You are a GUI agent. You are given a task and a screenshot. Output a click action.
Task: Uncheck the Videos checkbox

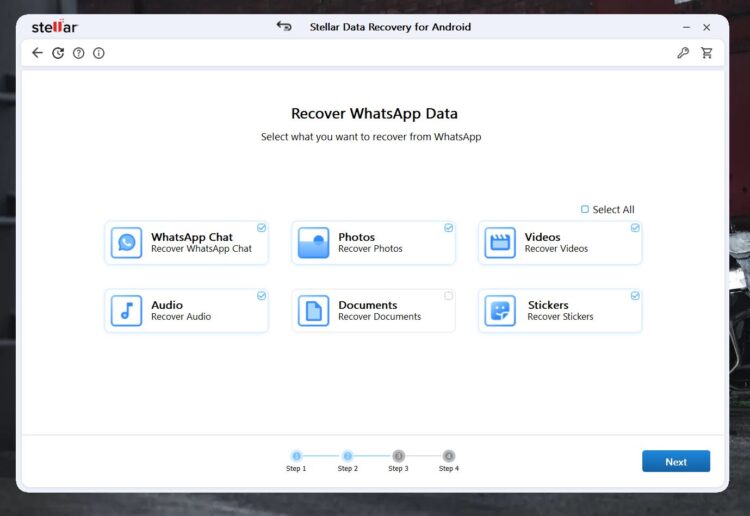(635, 228)
